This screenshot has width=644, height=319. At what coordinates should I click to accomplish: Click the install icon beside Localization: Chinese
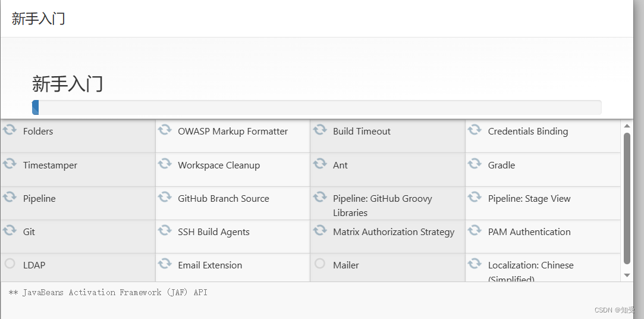475,264
